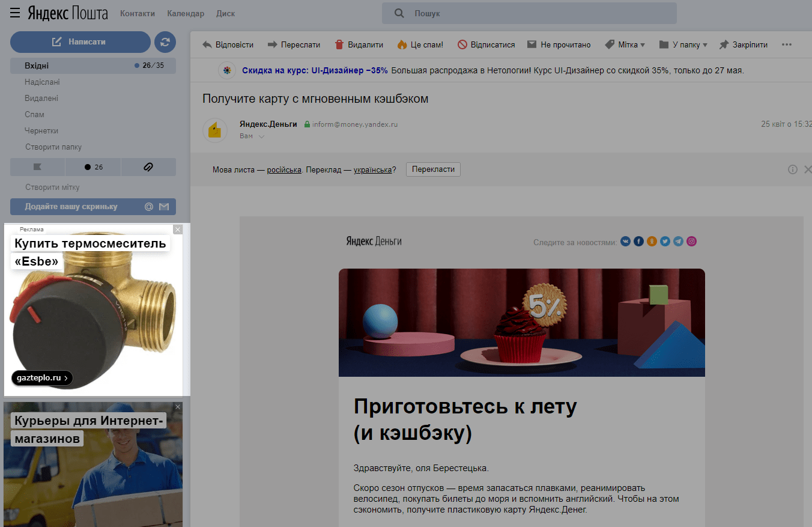Screen dimensions: 812x527
Task: Filter unread messages with dot 26
Action: coord(93,167)
